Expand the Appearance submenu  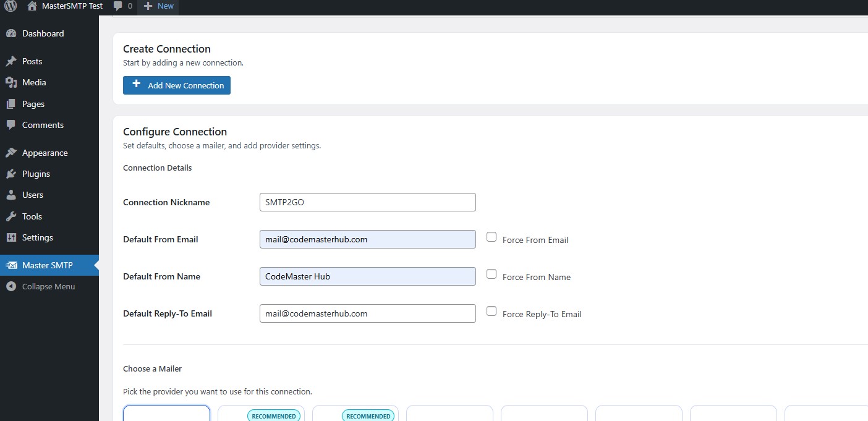45,153
